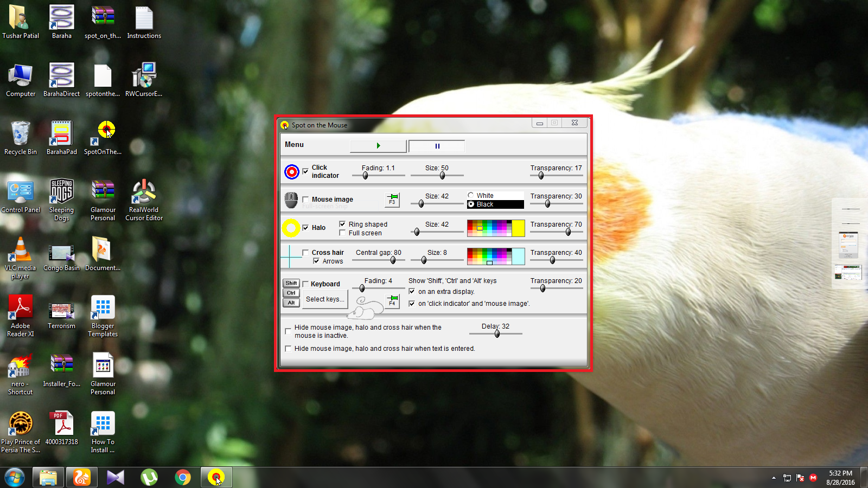Enable the Cross hair checkbox
Screen dimensions: 868x488
tap(305, 252)
